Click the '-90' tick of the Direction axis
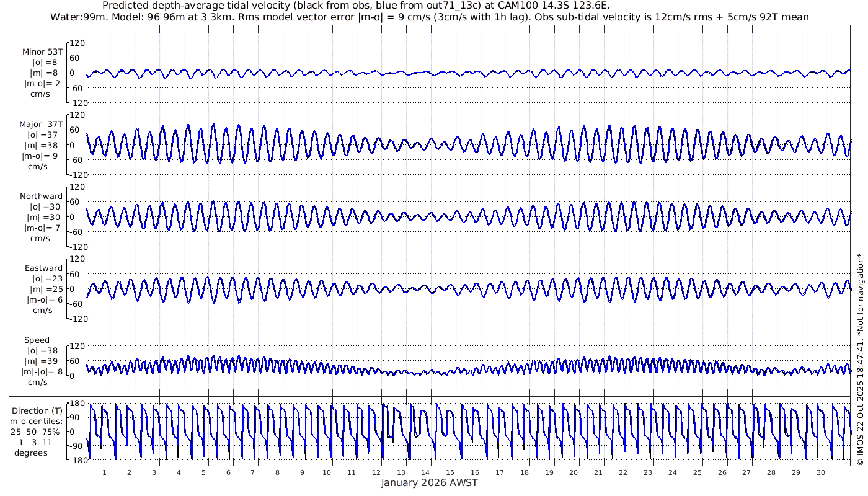Screen dimensions: 868x496 coord(77,446)
